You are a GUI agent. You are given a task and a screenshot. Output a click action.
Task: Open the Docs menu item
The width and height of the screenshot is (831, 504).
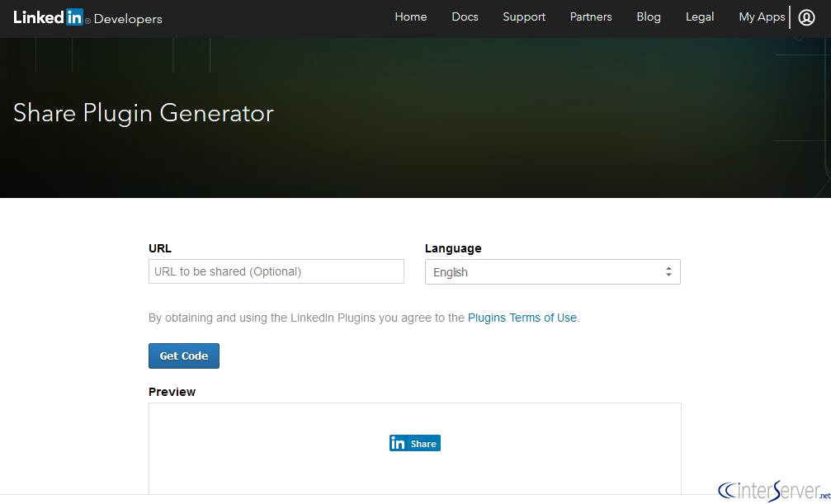(465, 17)
